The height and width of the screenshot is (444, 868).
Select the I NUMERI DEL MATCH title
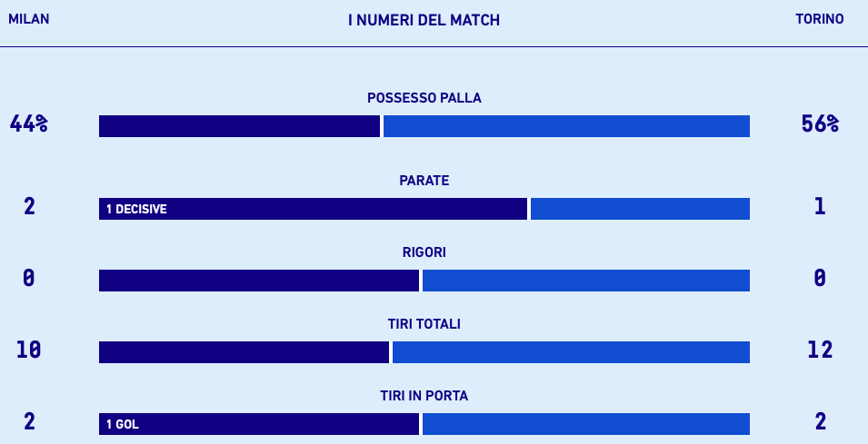(424, 20)
